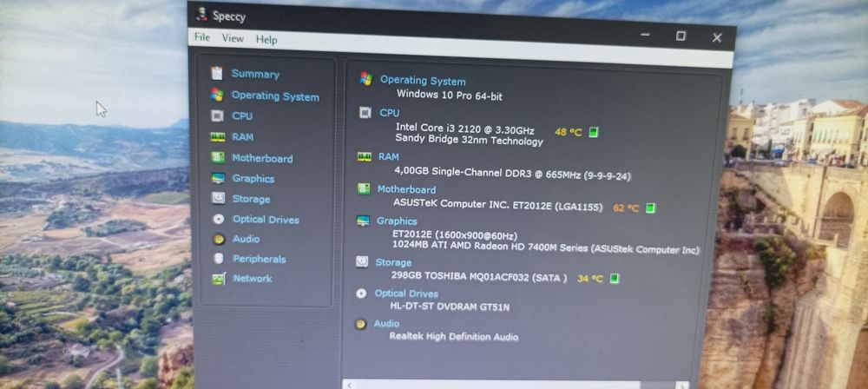Click the Storage drive icon in sidebar
The image size is (868, 389).
pos(218,198)
